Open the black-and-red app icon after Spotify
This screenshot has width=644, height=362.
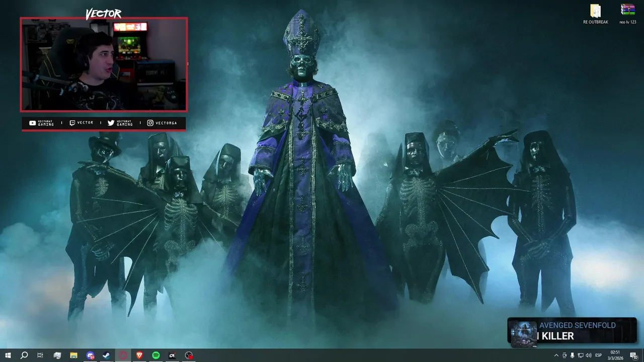point(172,355)
